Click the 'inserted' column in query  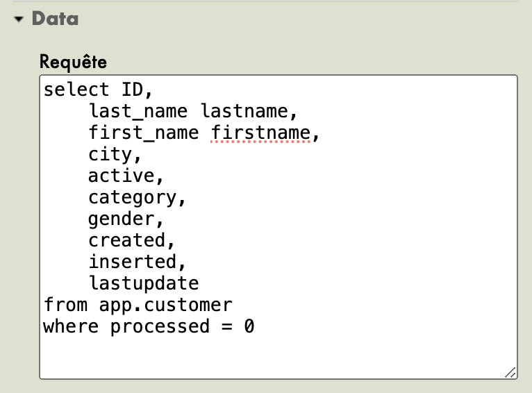(132, 262)
